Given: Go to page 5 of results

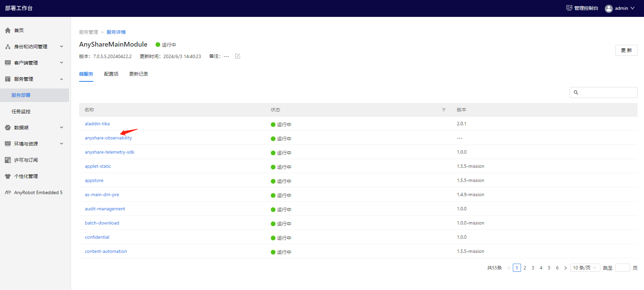Looking at the screenshot, I should (x=549, y=268).
